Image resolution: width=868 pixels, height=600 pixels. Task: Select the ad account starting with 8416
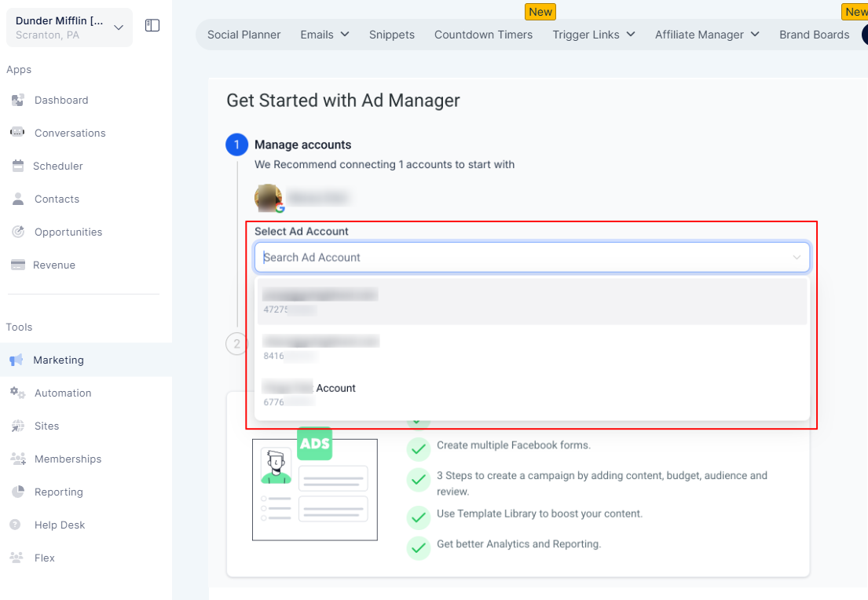(532, 348)
